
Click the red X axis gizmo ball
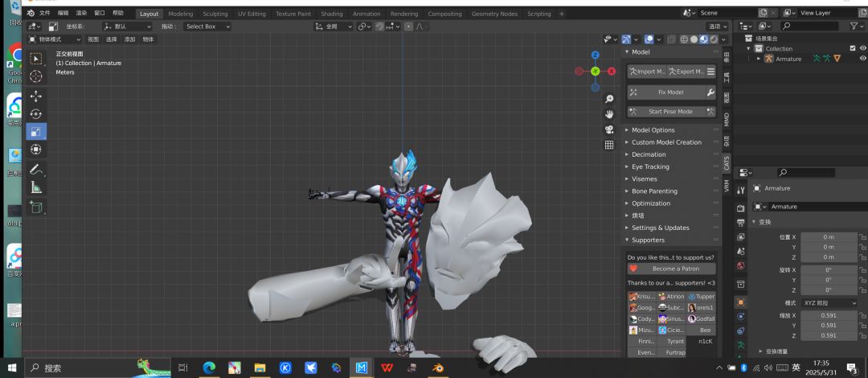[x=611, y=71]
